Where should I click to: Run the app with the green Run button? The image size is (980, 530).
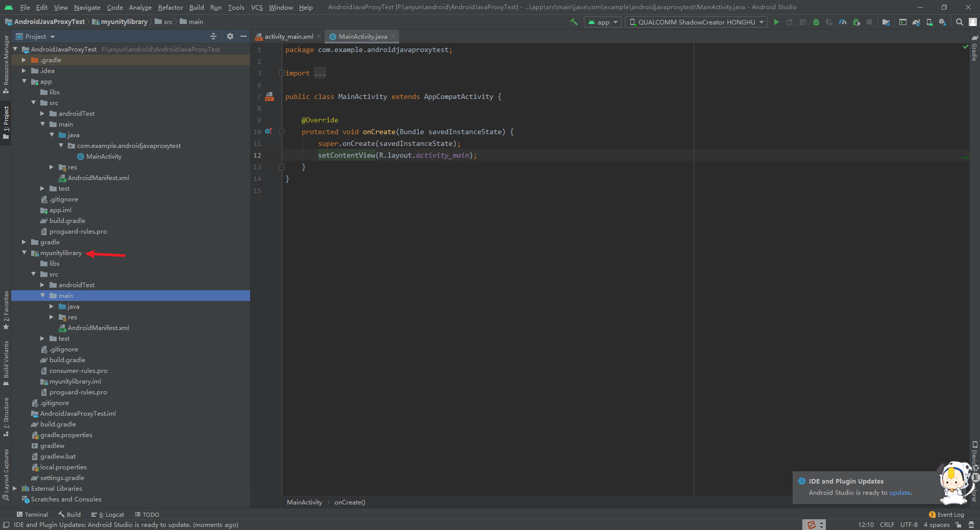(776, 22)
